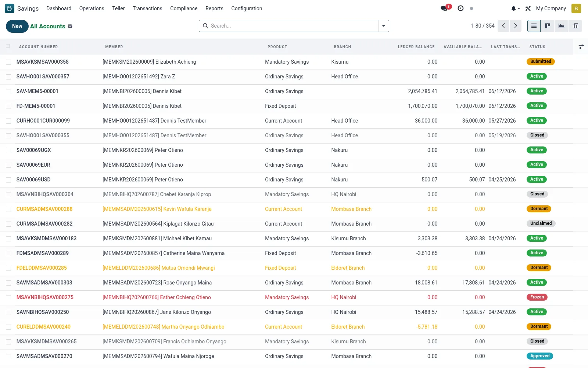Go to the previous page of records
Viewport: 588px width, 368px height.
pyautogui.click(x=503, y=26)
